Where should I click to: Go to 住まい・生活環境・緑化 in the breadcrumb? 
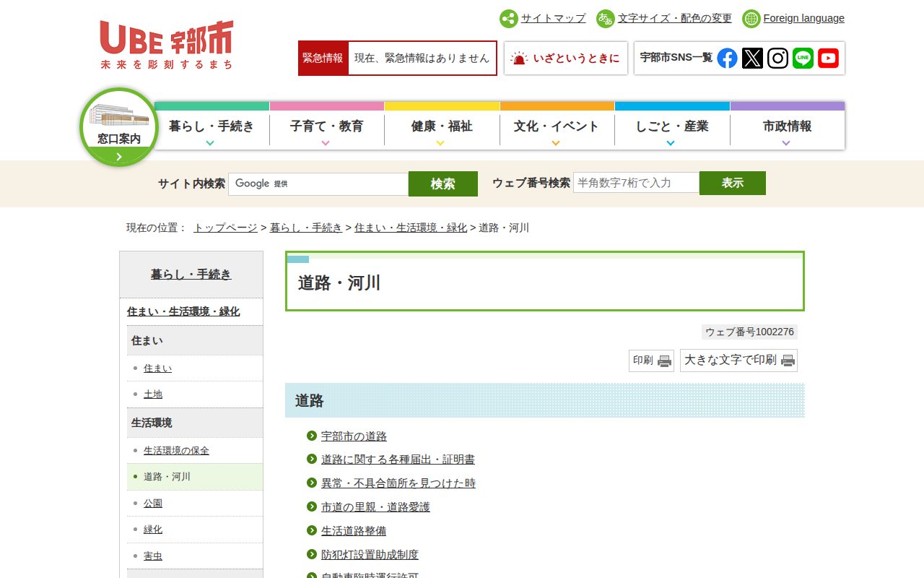411,228
